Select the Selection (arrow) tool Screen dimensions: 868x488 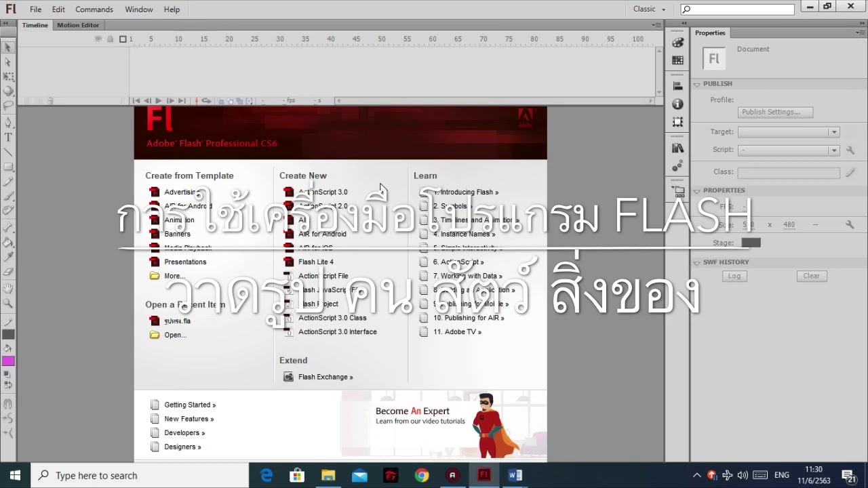pyautogui.click(x=8, y=47)
